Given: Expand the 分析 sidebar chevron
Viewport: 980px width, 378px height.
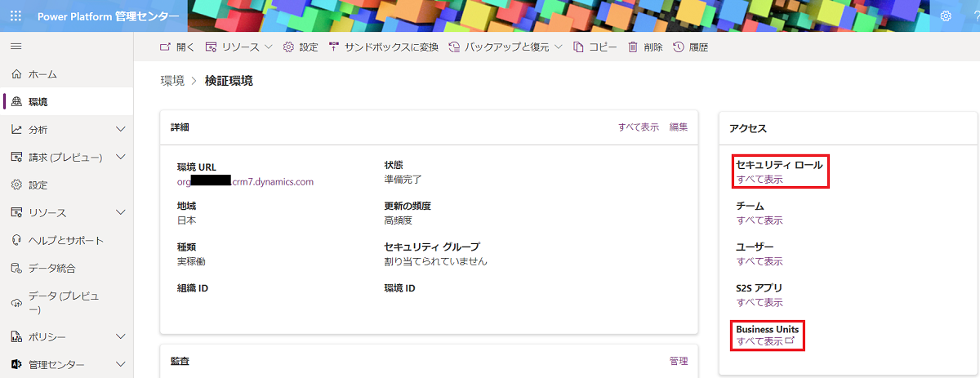Looking at the screenshot, I should (x=121, y=130).
